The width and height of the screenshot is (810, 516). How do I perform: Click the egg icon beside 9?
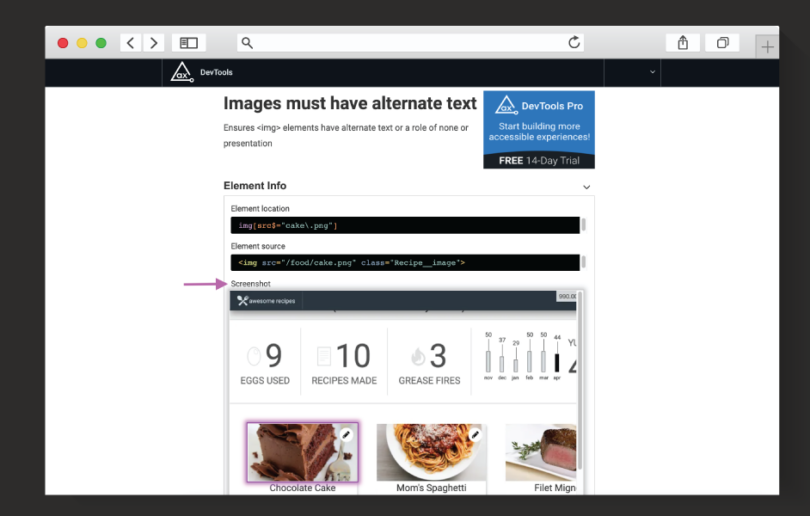(254, 356)
